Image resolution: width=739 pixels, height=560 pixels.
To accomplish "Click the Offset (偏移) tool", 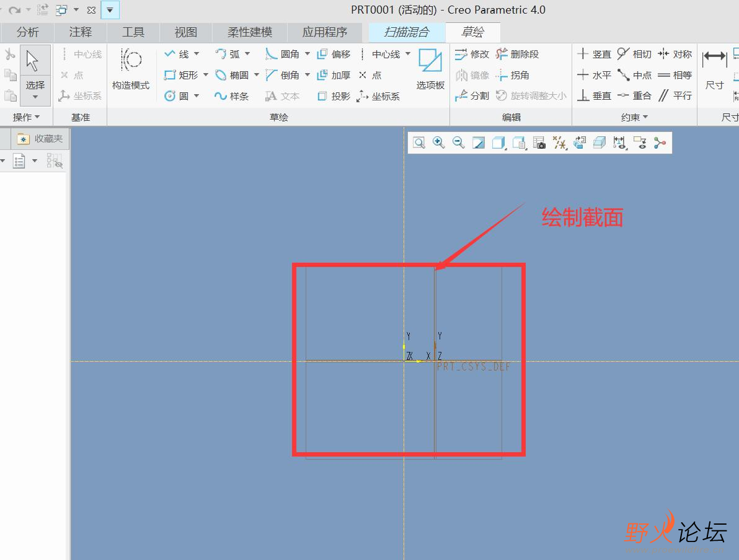I will coord(334,54).
